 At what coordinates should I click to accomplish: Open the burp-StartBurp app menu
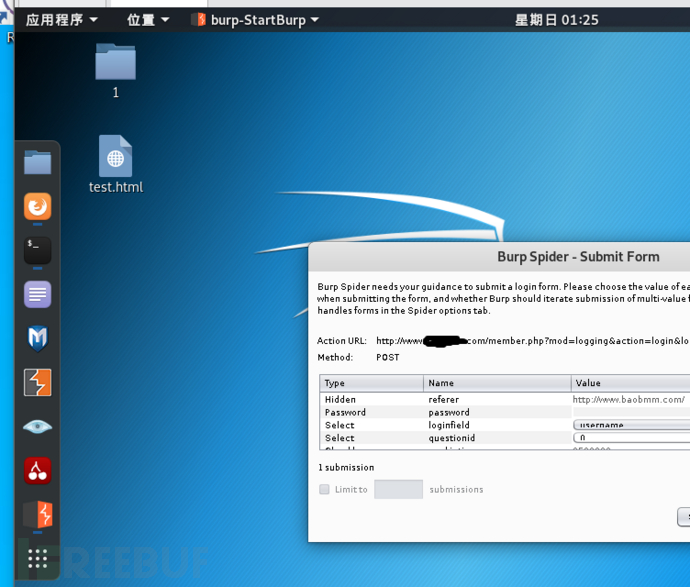(x=256, y=20)
